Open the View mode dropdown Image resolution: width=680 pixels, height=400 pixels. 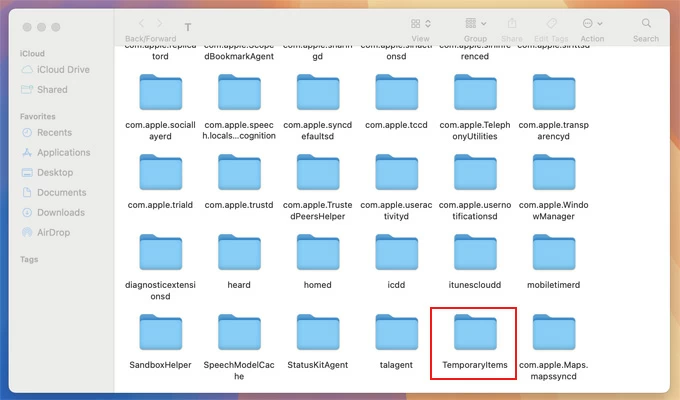point(421,23)
